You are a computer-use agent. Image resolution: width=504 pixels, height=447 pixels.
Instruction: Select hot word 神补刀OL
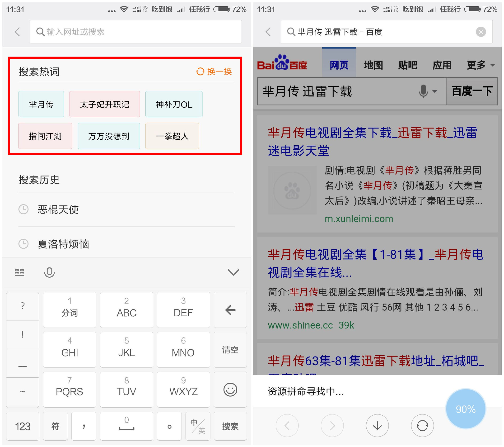[174, 104]
